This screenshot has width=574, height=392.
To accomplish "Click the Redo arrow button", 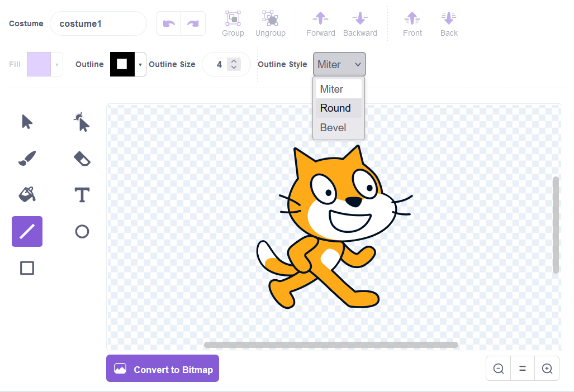I will 193,23.
